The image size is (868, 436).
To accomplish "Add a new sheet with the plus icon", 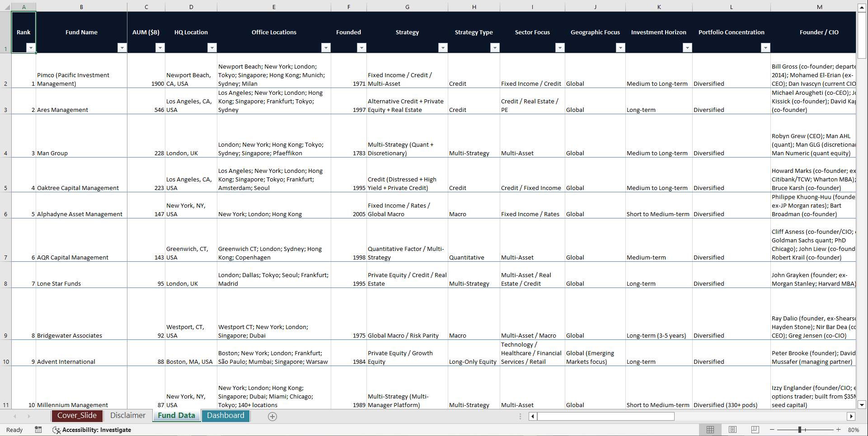I will tap(272, 416).
